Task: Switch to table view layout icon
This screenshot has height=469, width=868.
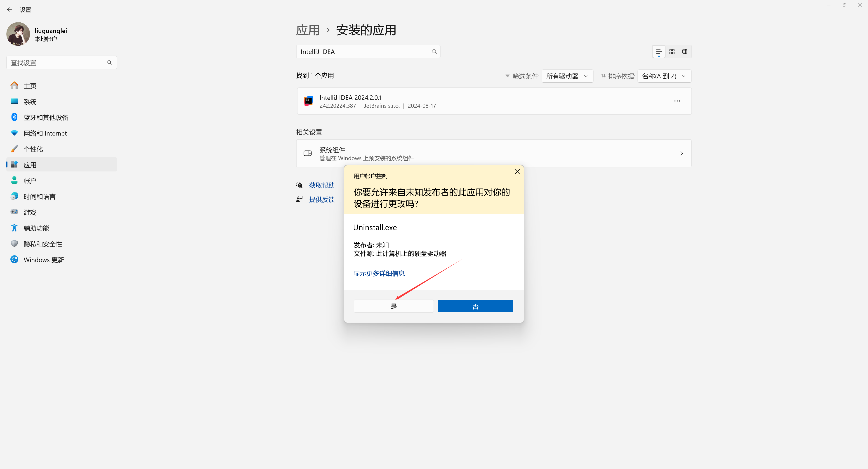Action: click(x=684, y=52)
